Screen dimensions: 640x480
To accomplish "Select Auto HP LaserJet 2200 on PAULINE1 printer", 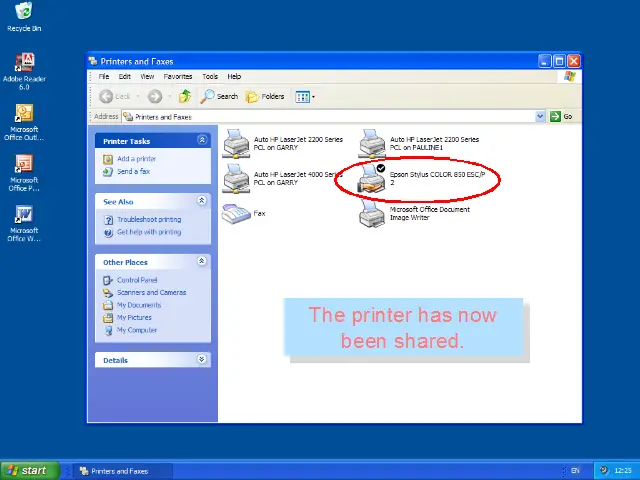I will tap(372, 144).
